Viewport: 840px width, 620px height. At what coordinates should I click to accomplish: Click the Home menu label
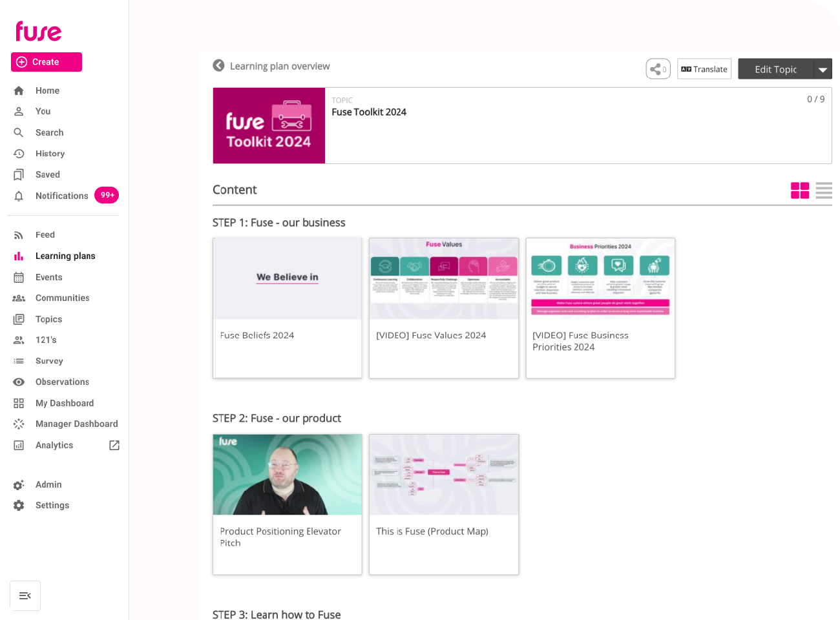tap(47, 91)
